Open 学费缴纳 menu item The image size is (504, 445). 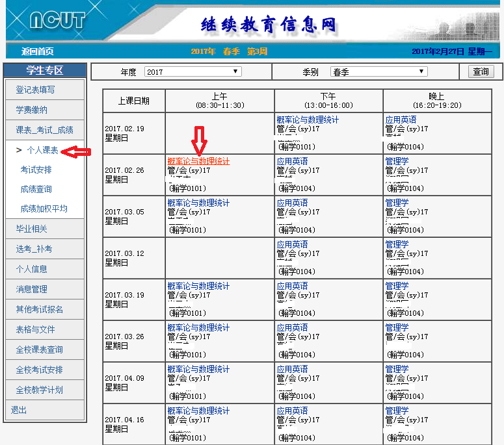click(32, 110)
